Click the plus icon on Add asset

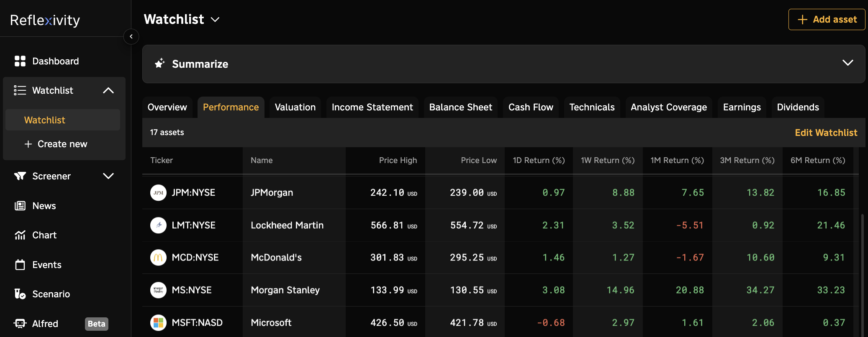pyautogui.click(x=802, y=20)
